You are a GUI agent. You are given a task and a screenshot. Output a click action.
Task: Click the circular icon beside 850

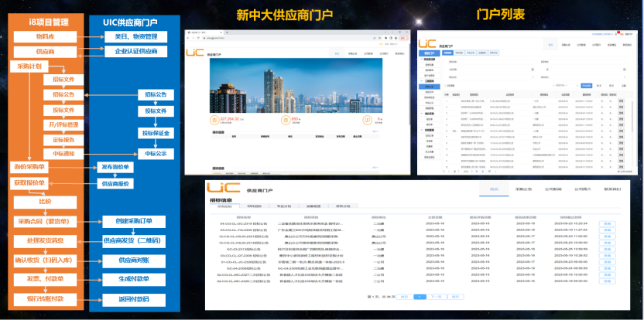286,120
